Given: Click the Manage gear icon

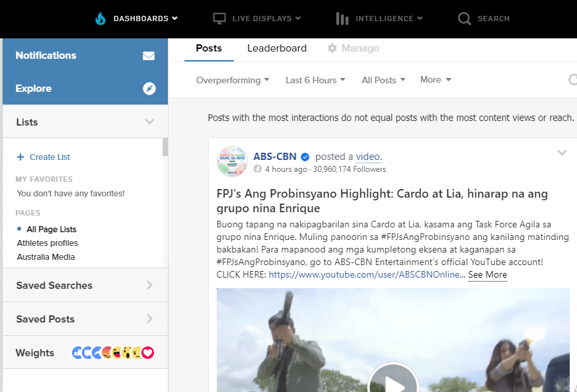Looking at the screenshot, I should [332, 48].
